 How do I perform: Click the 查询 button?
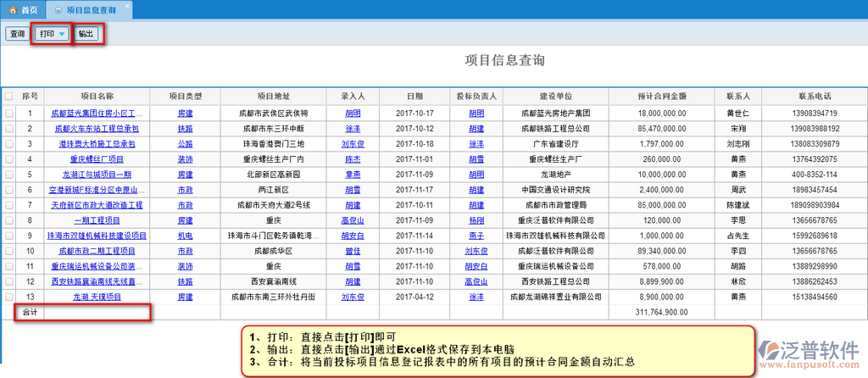tap(17, 35)
